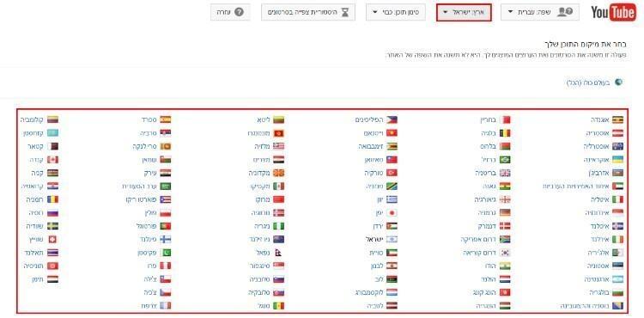Select צרפת next to the French flag
The height and width of the screenshot is (318, 644).
(149, 306)
